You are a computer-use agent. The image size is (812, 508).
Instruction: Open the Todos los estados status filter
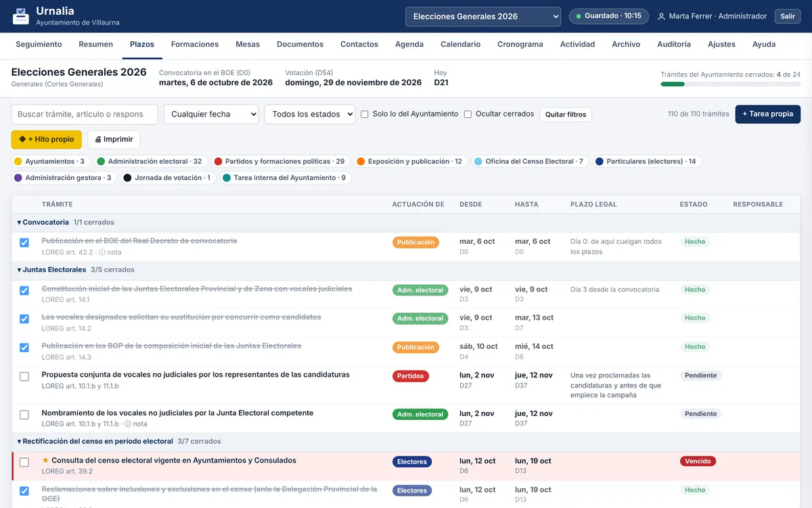[310, 114]
